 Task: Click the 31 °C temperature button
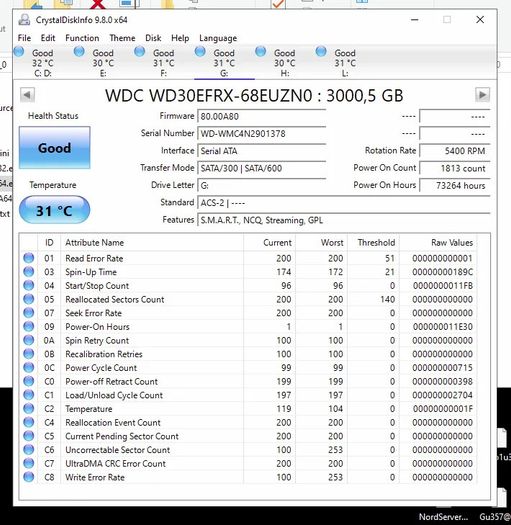(55, 210)
